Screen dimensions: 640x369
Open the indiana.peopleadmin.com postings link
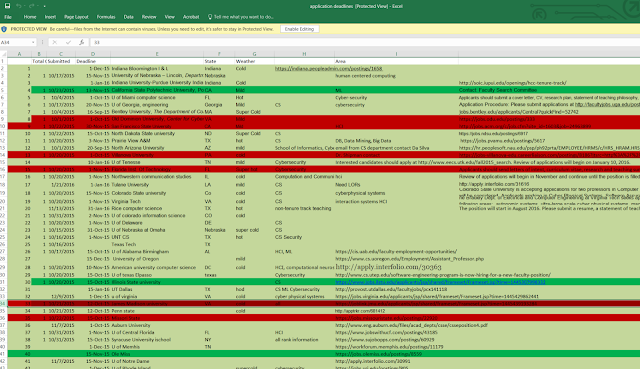pos(328,69)
